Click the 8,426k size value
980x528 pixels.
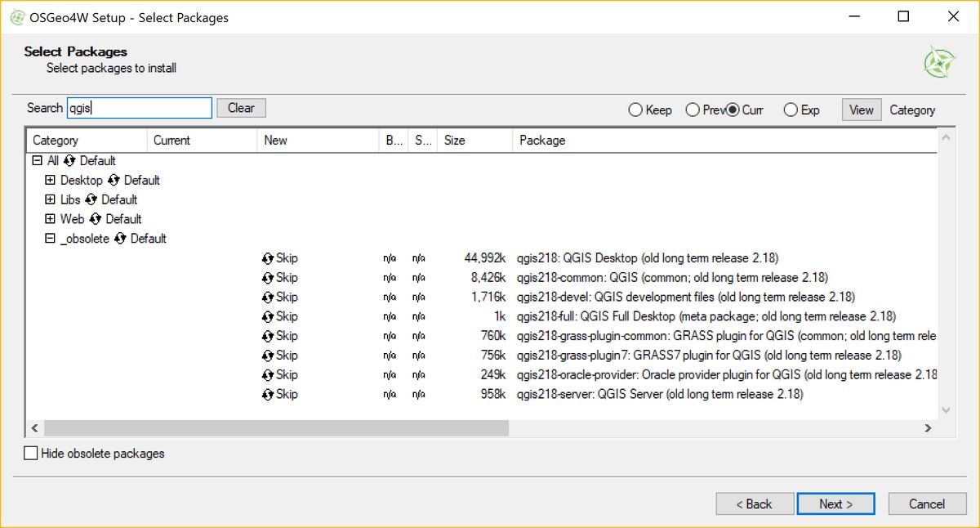(x=488, y=278)
